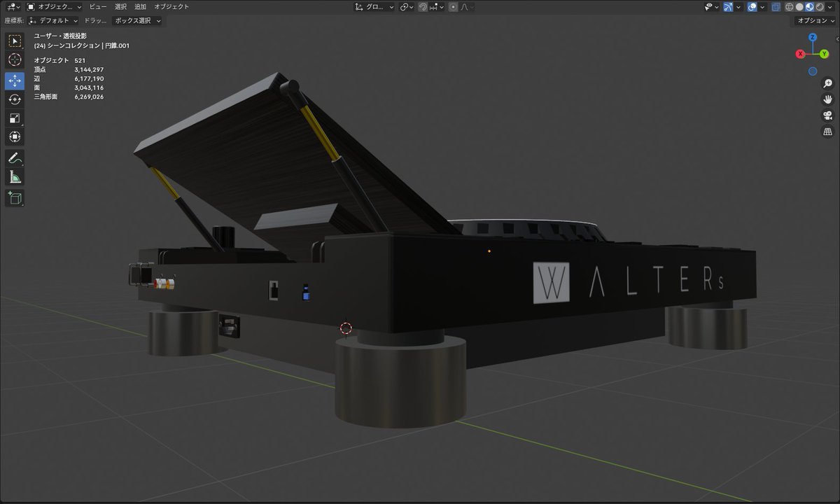The height and width of the screenshot is (504, 840).
Task: Click the シーンコレクション | 円錐.001 label
Action: point(87,45)
